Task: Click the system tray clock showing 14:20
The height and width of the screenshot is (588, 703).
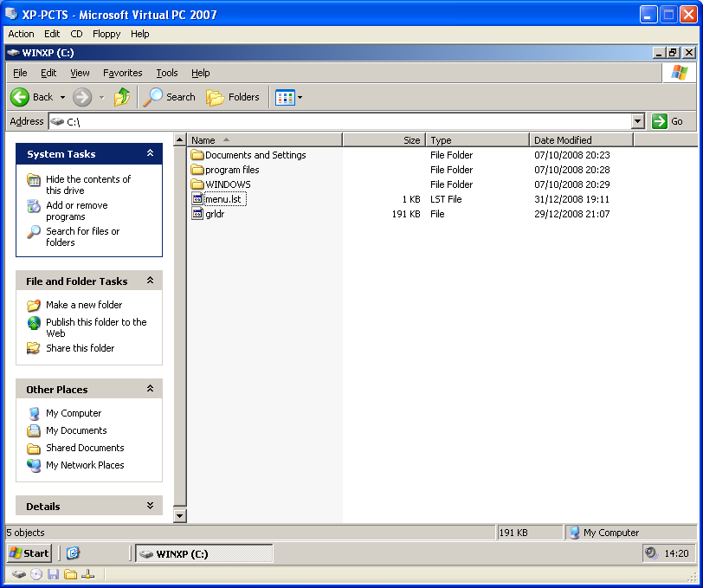Action: click(676, 553)
